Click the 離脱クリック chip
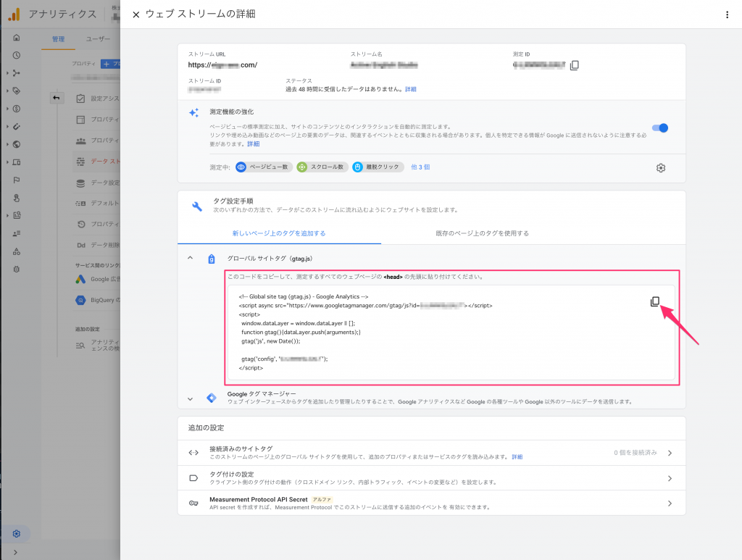This screenshot has width=742, height=560. (x=378, y=167)
